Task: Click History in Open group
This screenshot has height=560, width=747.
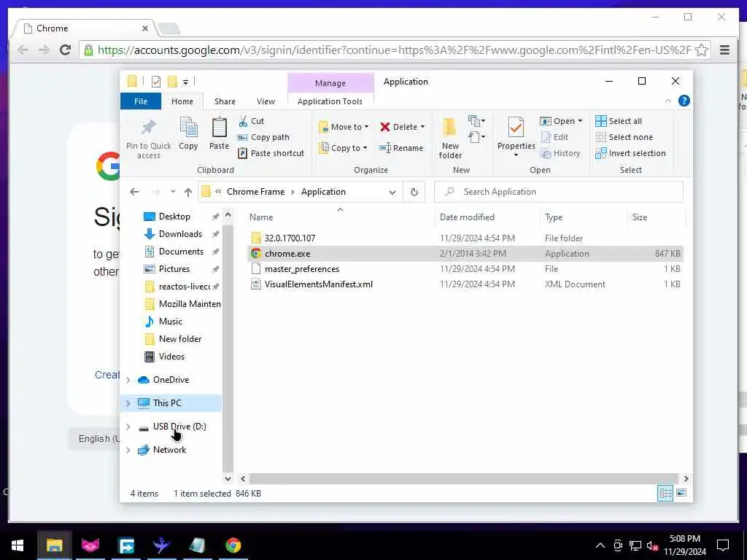Action: (x=561, y=153)
